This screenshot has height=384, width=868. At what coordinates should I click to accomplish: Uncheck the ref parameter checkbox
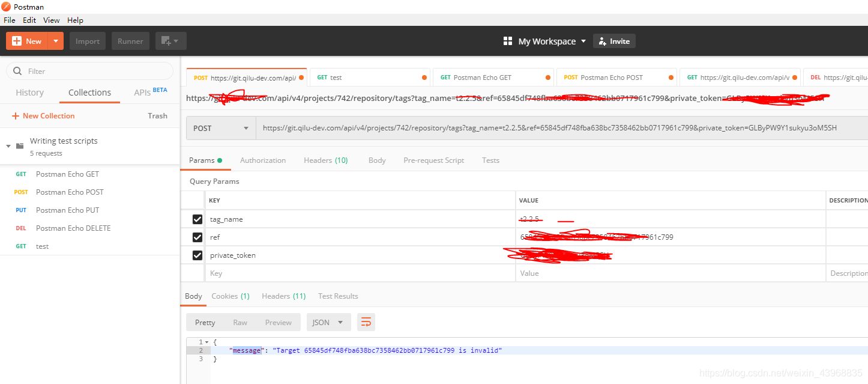pyautogui.click(x=197, y=237)
